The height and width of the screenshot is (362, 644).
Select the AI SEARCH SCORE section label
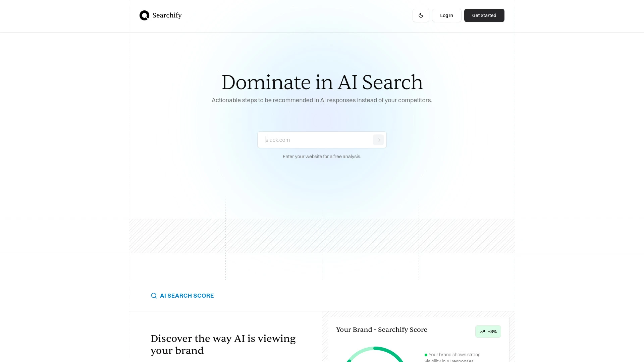pyautogui.click(x=187, y=296)
